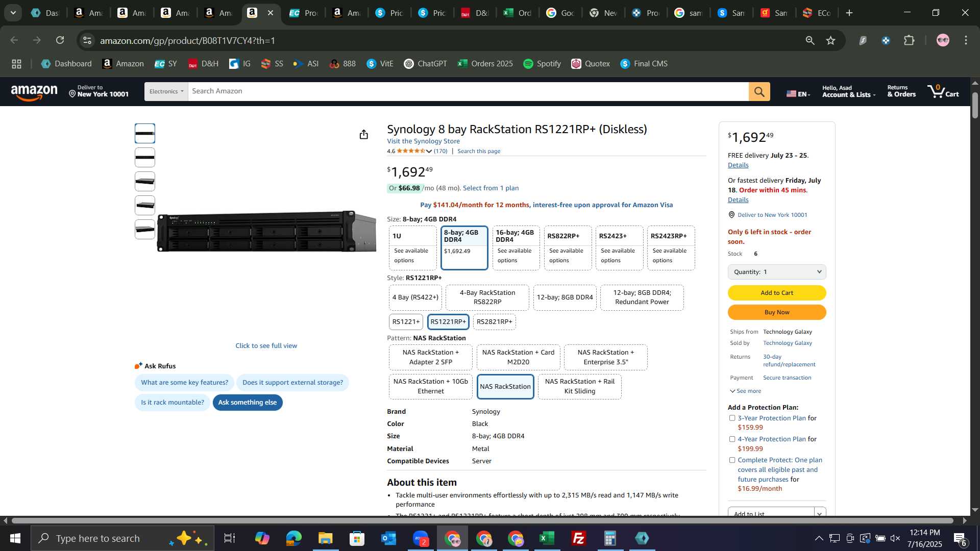Open FileZilla from the taskbar
The height and width of the screenshot is (551, 980).
578,538
